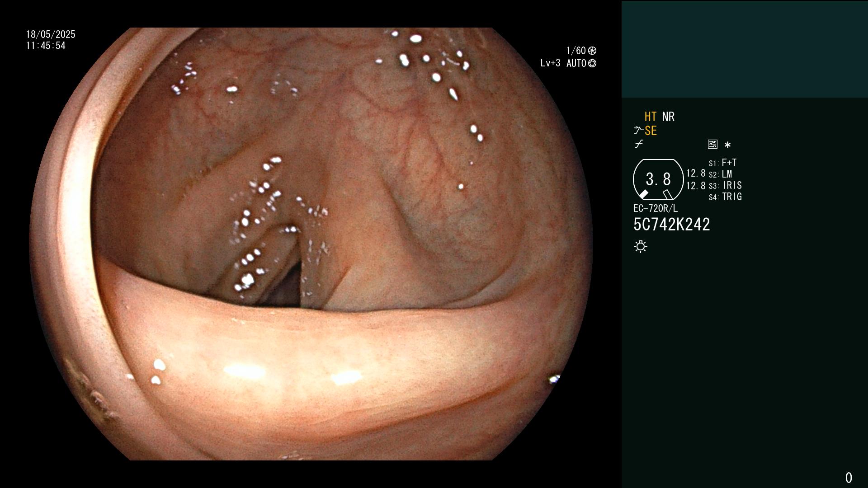Click the scope tip diameter 3.8 diagram
This screenshot has width=868, height=488.
click(658, 179)
